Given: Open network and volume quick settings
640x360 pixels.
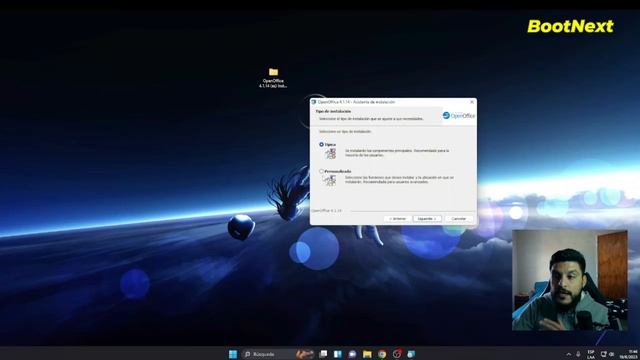Looking at the screenshot, I should [607, 354].
